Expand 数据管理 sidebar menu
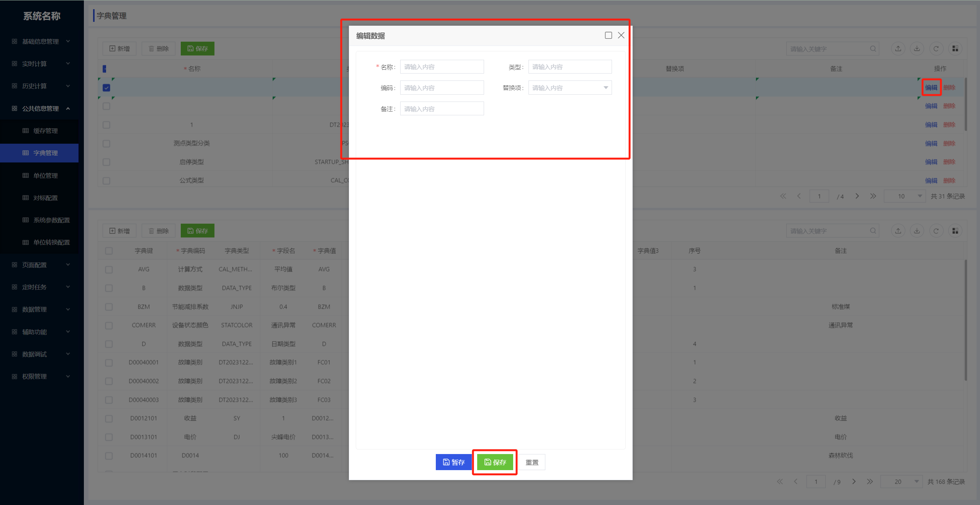The image size is (980, 505). pyautogui.click(x=41, y=309)
